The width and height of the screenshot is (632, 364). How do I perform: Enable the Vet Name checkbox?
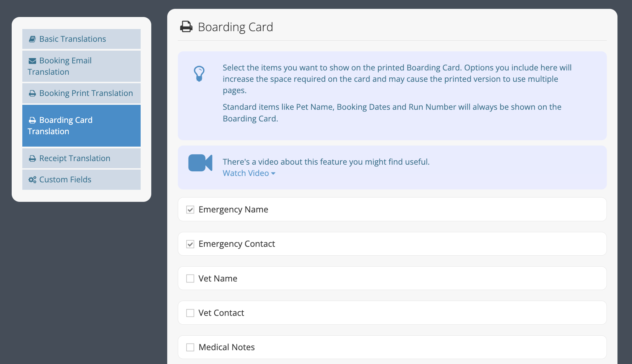click(x=190, y=279)
